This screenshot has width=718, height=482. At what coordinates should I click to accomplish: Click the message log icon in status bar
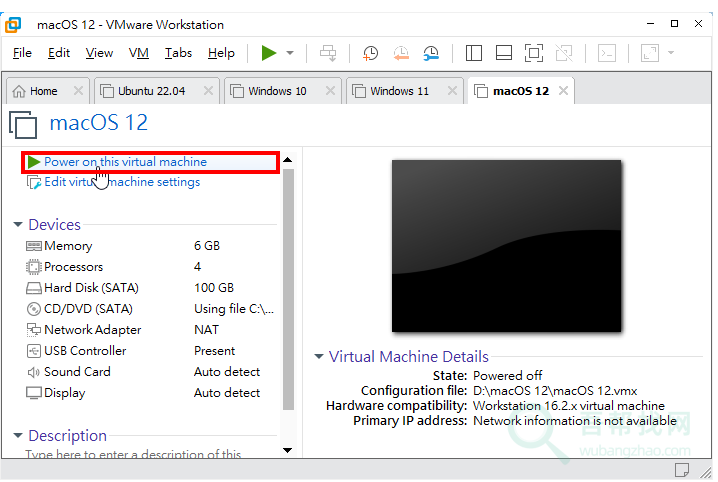682,470
